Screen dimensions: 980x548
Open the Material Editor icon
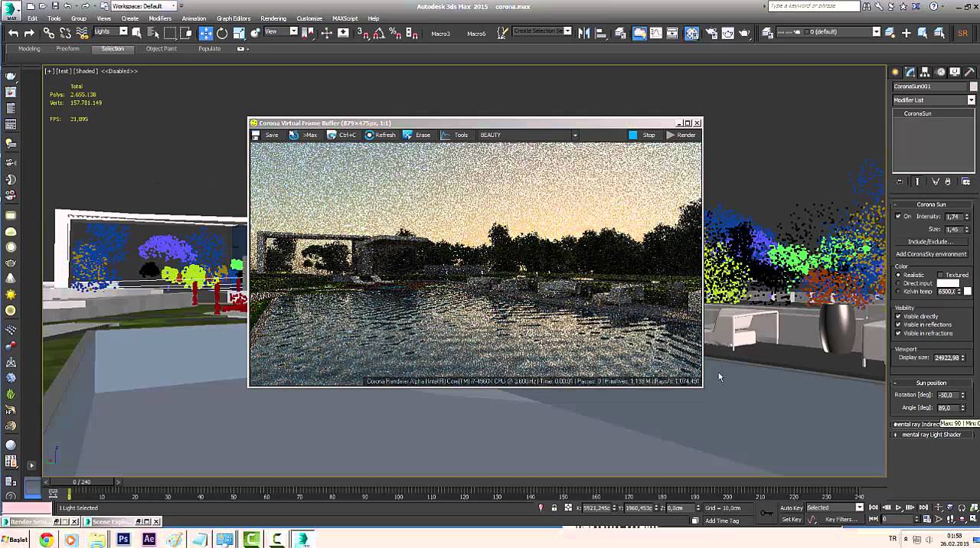(692, 33)
